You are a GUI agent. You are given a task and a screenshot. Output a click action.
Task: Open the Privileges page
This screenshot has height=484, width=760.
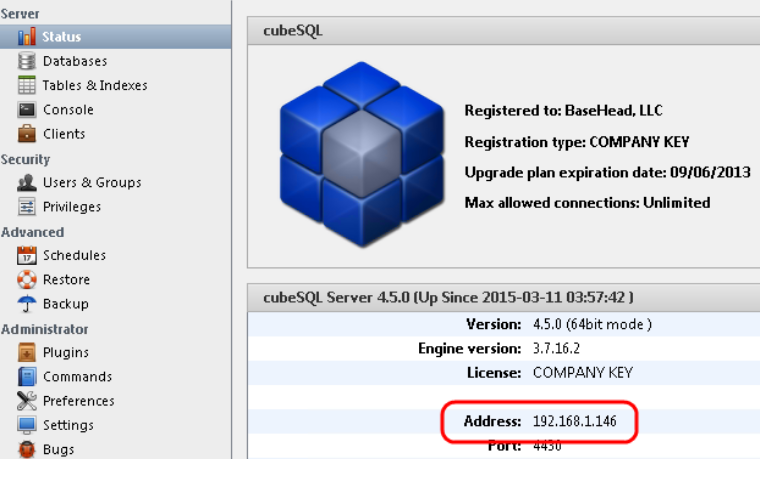[72, 207]
